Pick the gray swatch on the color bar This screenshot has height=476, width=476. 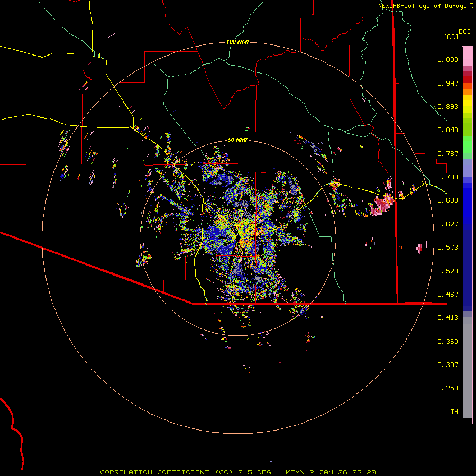click(467, 368)
